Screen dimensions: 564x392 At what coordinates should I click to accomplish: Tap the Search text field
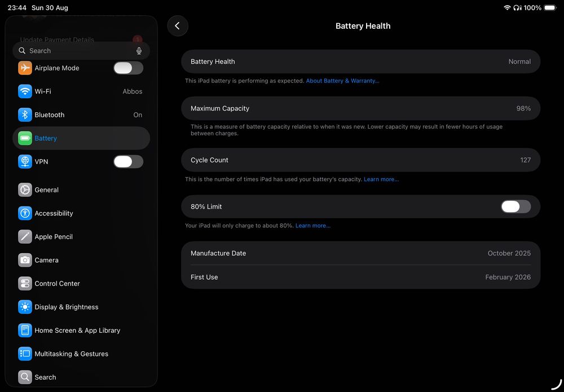(81, 51)
